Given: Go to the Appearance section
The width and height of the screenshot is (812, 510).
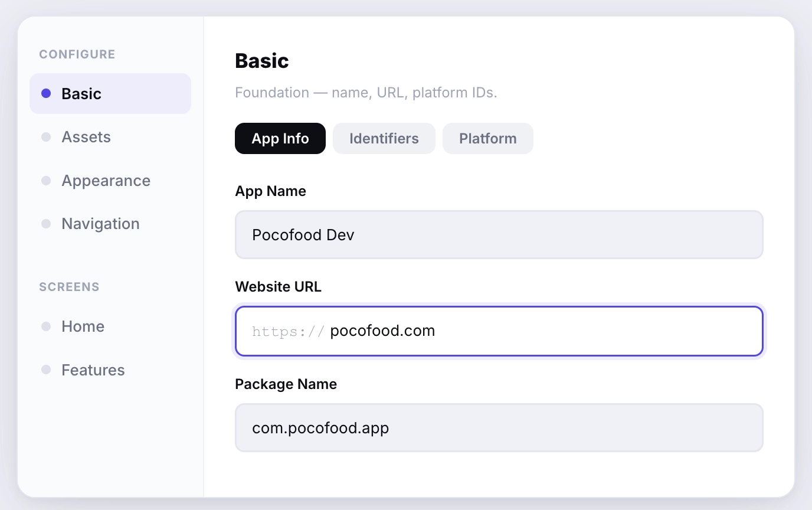Looking at the screenshot, I should click(110, 181).
